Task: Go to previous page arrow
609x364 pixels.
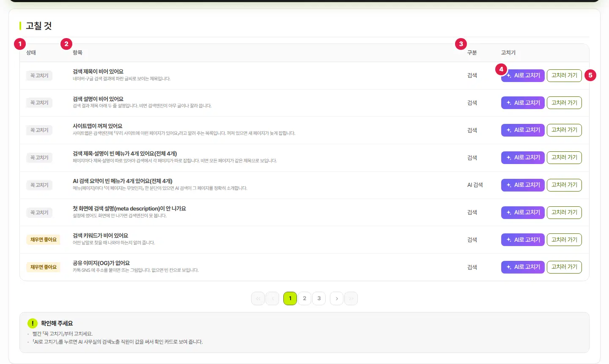Action: (x=272, y=298)
